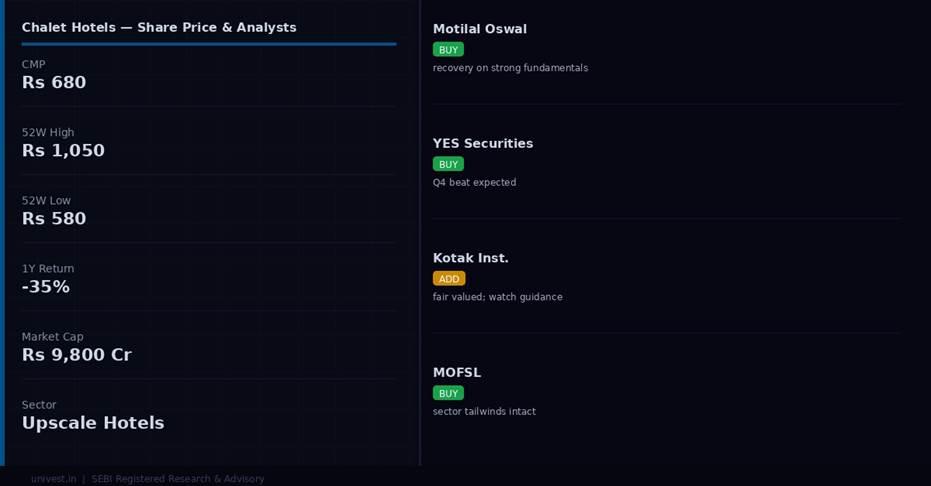The height and width of the screenshot is (486, 931).
Task: Open the YES Securities analyst entry
Action: coord(483,144)
